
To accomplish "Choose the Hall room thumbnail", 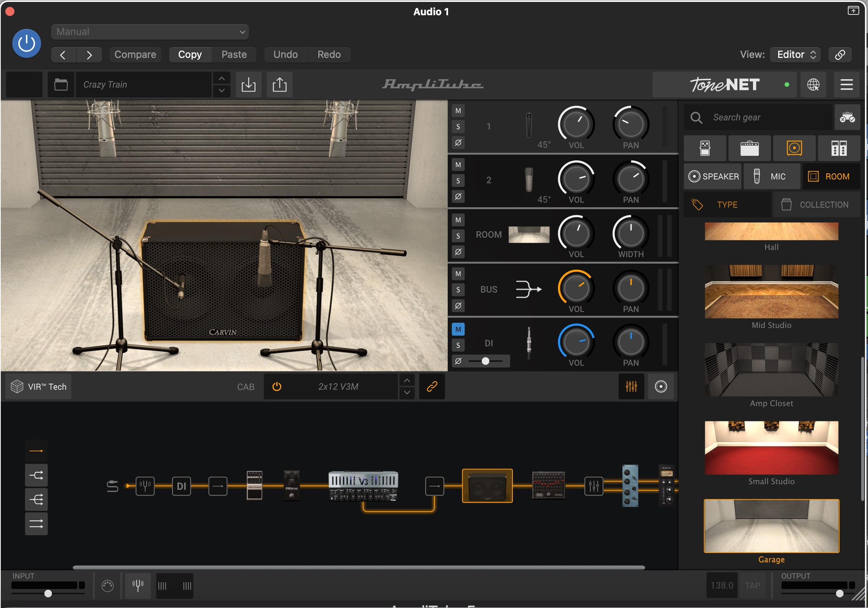I will tap(771, 232).
